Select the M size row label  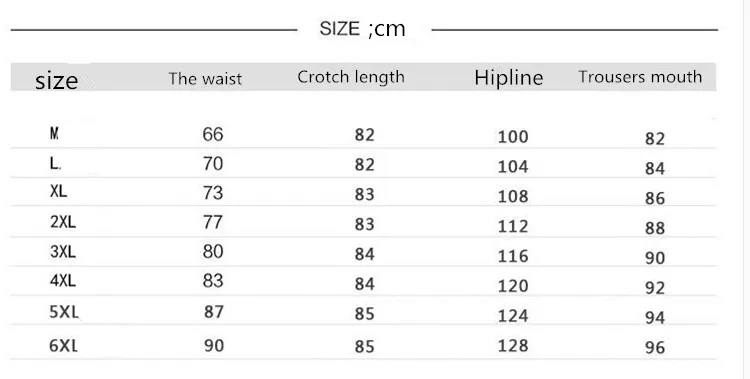(x=55, y=133)
